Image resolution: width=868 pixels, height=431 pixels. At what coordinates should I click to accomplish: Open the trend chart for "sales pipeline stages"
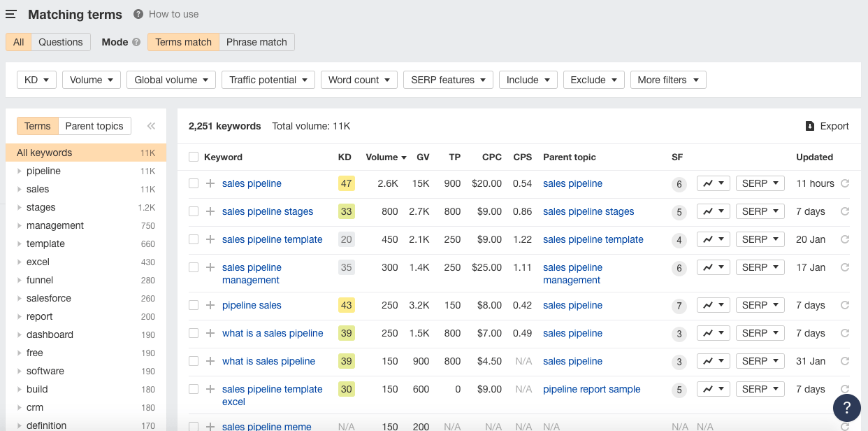click(x=709, y=211)
